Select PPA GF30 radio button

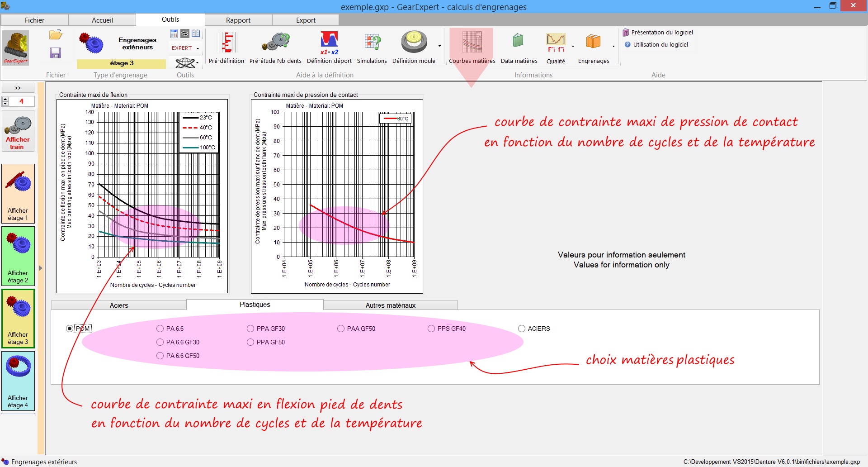coord(250,329)
